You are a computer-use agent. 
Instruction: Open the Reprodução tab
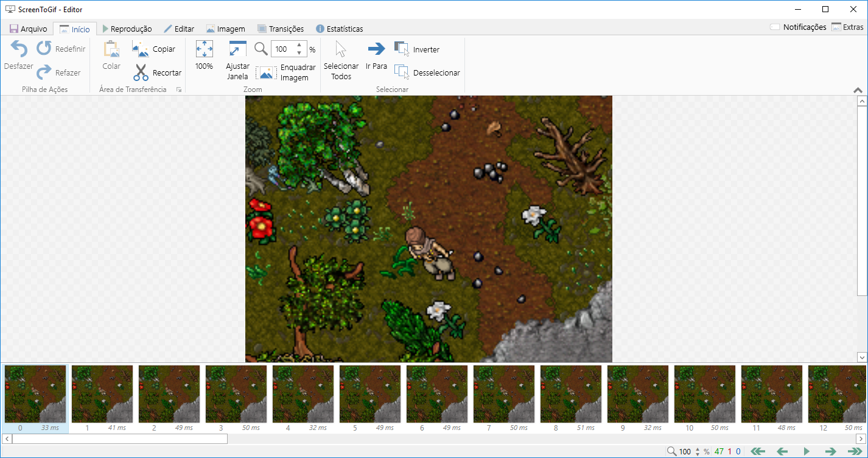tap(127, 29)
